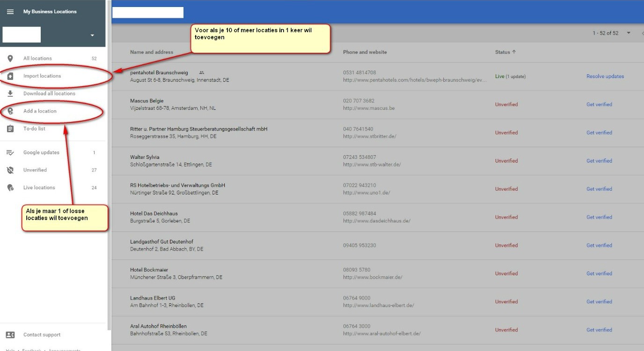Click Get verified for Ritter u. Partner Hamburg
The image size is (644, 351).
coord(599,133)
